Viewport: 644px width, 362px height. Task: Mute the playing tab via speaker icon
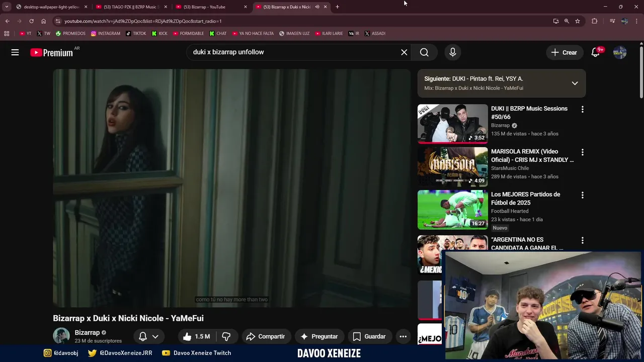317,7
